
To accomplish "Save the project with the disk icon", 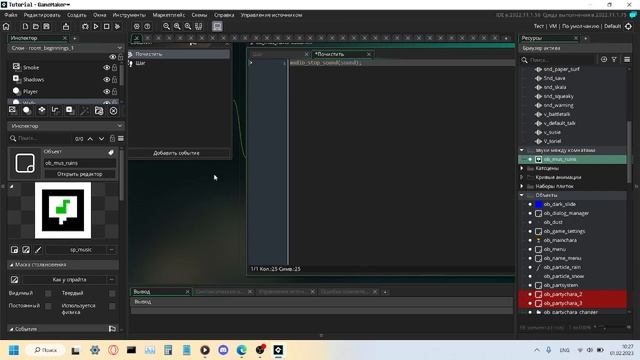I will pos(47,27).
